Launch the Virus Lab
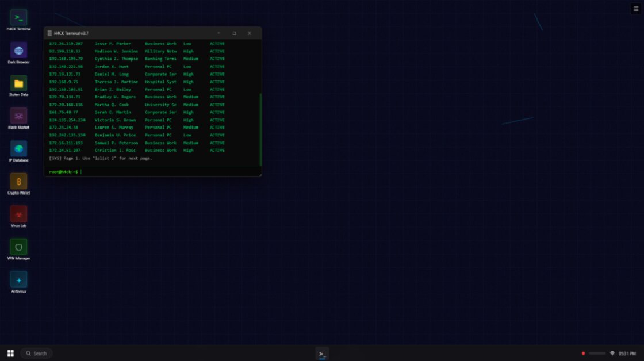Screen dimensions: 644x361 tap(19, 214)
